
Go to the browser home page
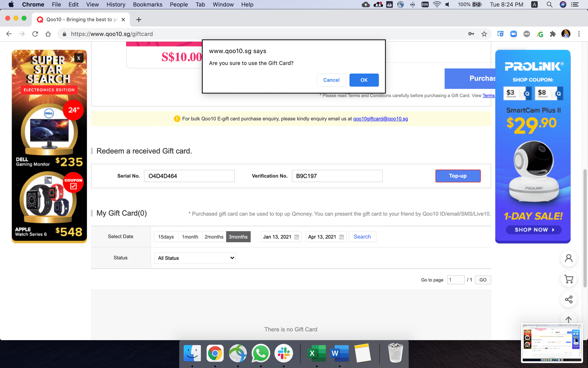(x=48, y=34)
